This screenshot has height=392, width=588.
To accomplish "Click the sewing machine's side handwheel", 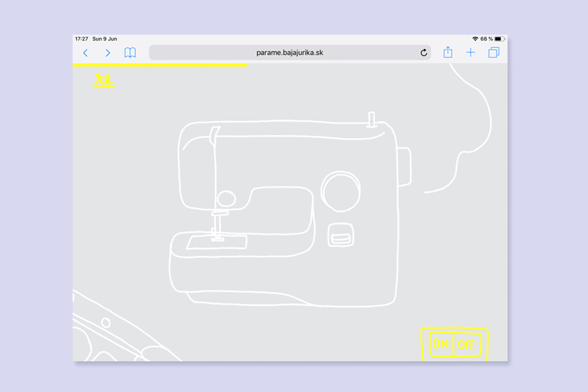I will (x=404, y=166).
